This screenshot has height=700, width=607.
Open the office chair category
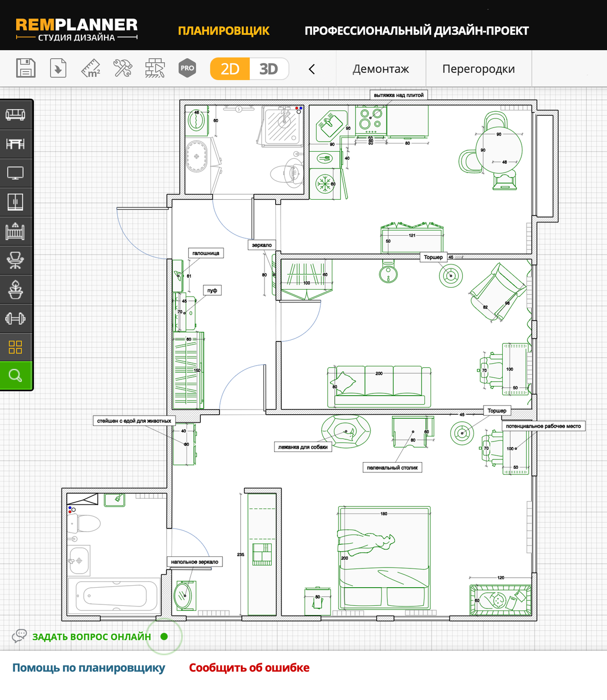click(16, 260)
